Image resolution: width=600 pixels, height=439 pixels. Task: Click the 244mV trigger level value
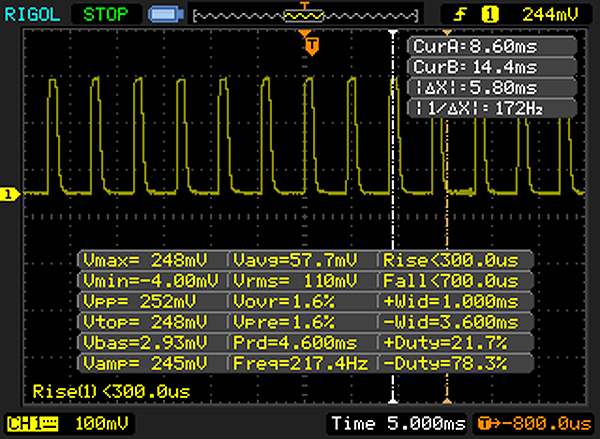550,15
